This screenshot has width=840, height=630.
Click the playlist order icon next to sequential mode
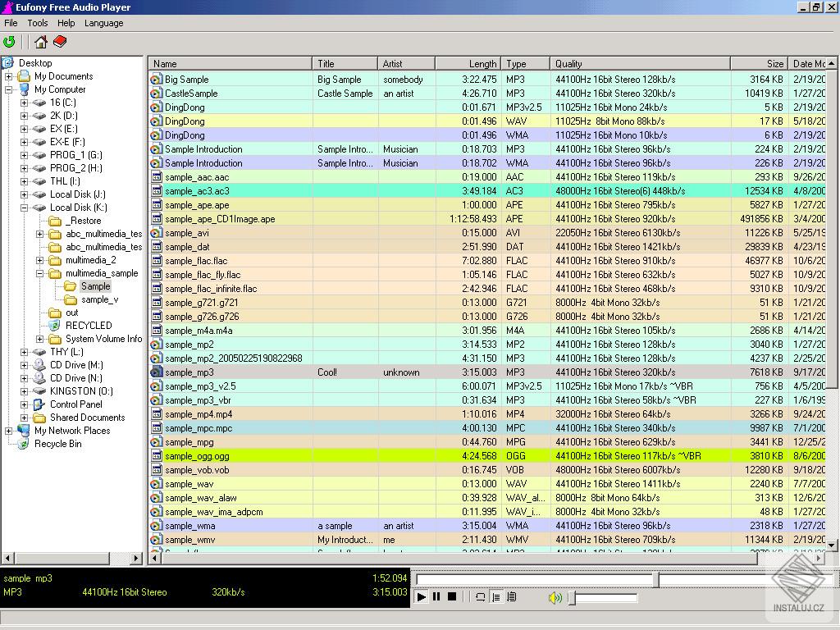click(x=512, y=597)
